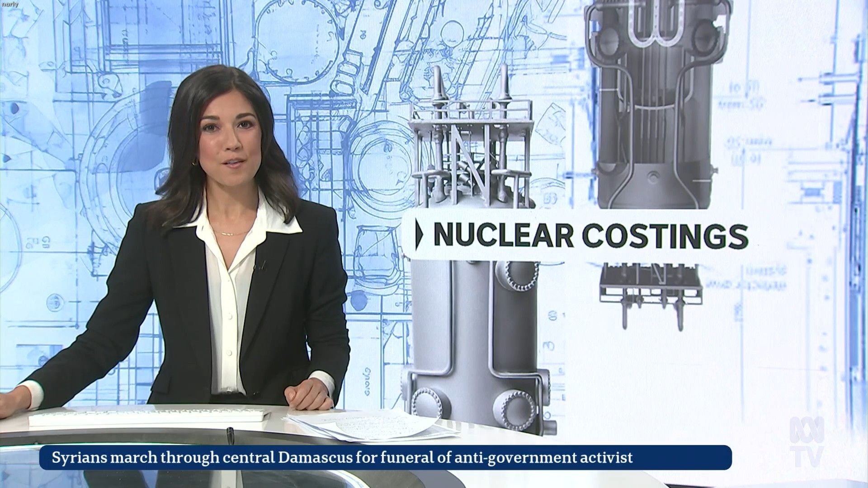Click the bottom-left round flange on grey reactor
Image resolution: width=868 pixels, height=488 pixels.
(427, 402)
